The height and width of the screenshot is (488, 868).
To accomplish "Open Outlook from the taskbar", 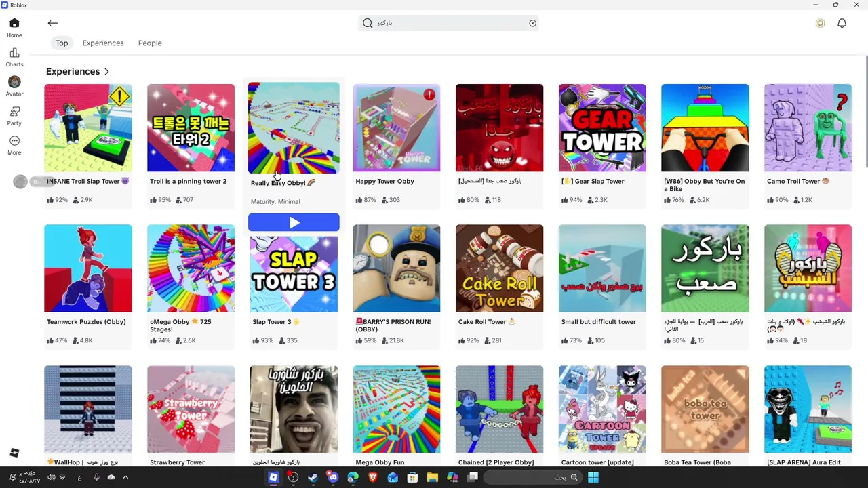I will click(x=393, y=477).
